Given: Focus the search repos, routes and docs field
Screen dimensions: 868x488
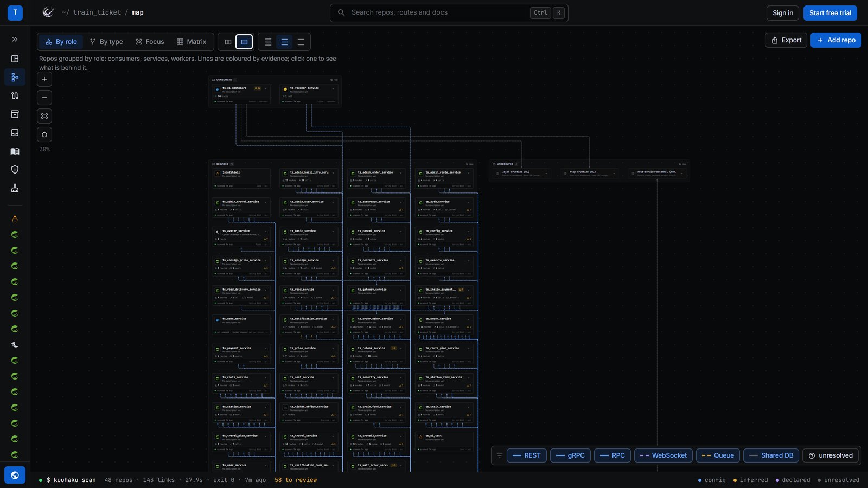Looking at the screenshot, I should [449, 12].
